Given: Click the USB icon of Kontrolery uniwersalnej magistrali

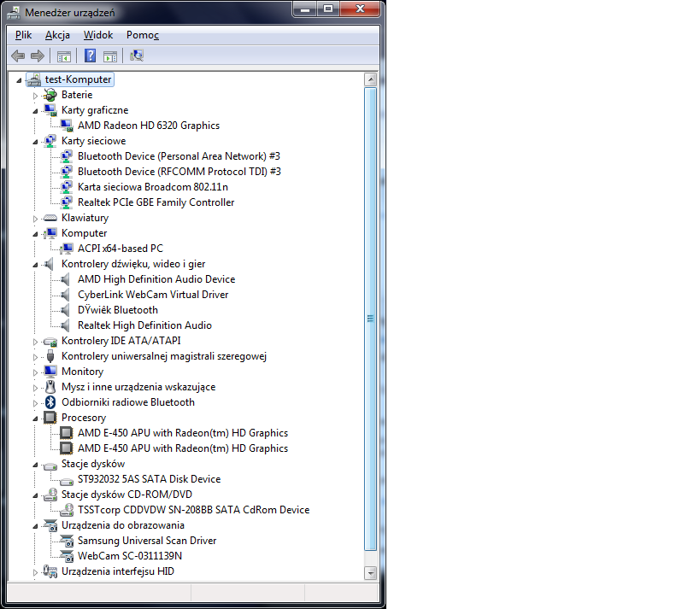Looking at the screenshot, I should tap(50, 356).
